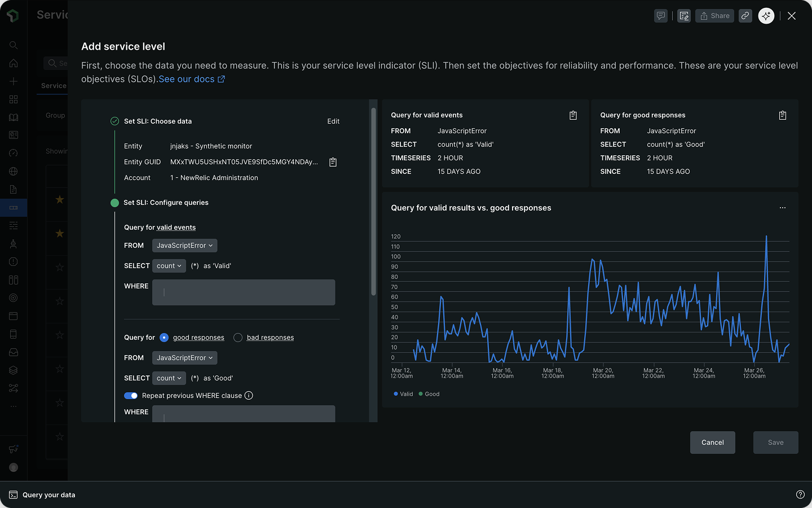Copy permalink using the link icon
This screenshot has height=508, width=812.
[745, 16]
